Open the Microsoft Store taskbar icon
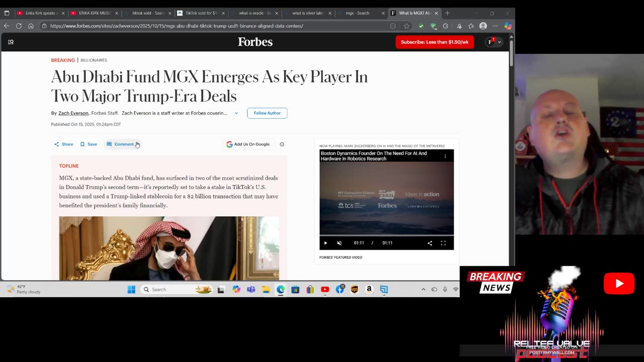 point(295,290)
